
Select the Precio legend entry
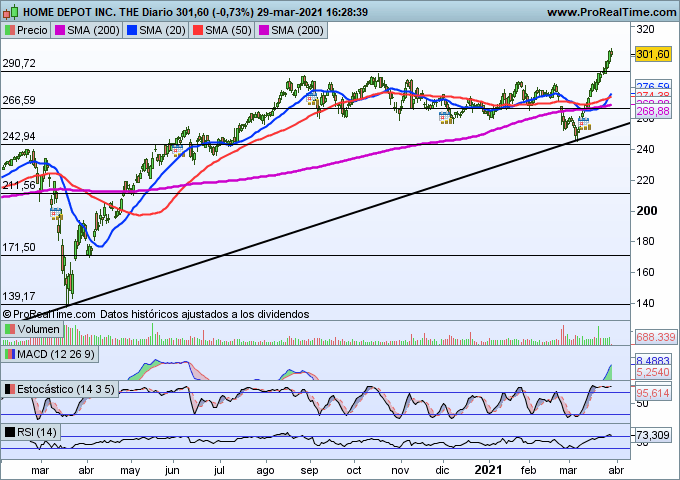pyautogui.click(x=26, y=30)
